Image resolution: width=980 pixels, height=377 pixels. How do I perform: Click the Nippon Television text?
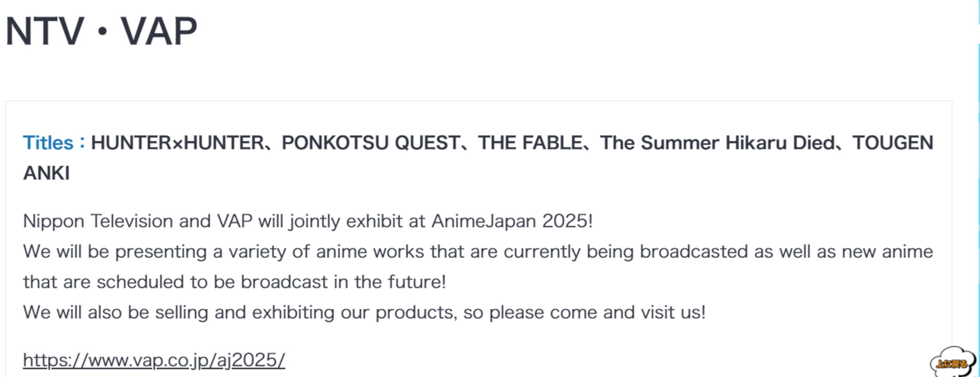coord(98,221)
